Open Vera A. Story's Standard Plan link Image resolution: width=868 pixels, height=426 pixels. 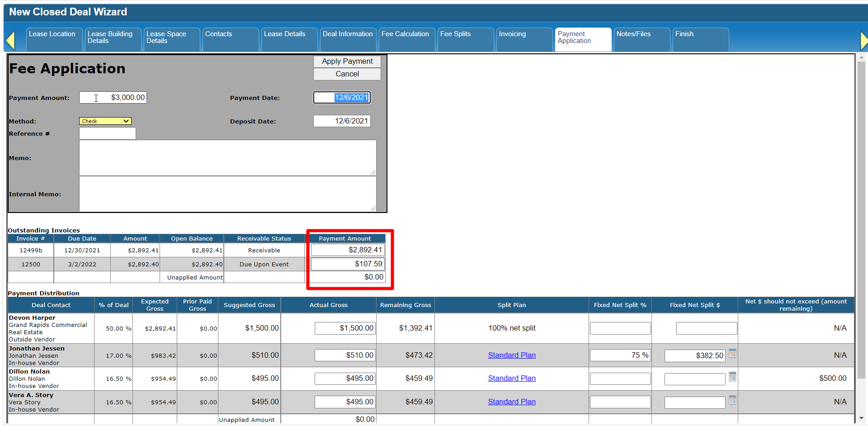511,402
